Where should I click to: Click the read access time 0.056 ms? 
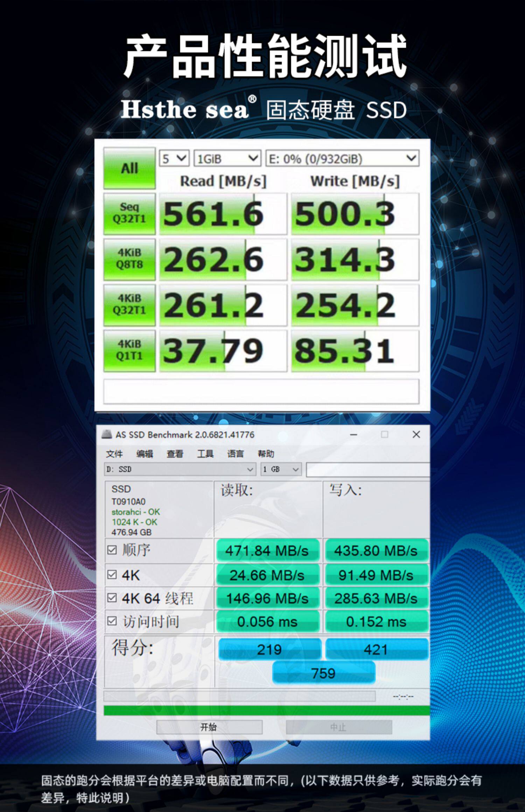pos(267,621)
